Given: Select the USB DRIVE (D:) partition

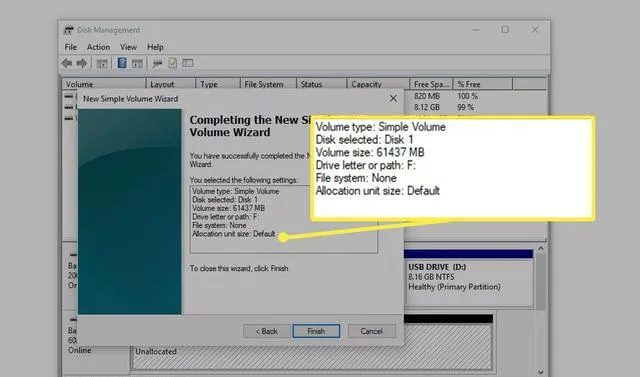Looking at the screenshot, I should [469, 278].
